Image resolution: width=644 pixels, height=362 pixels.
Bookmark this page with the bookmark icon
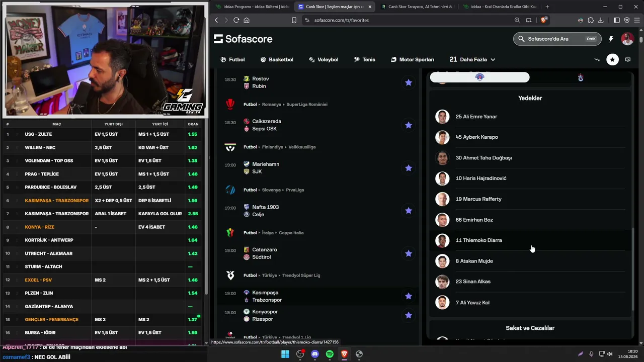[294, 20]
